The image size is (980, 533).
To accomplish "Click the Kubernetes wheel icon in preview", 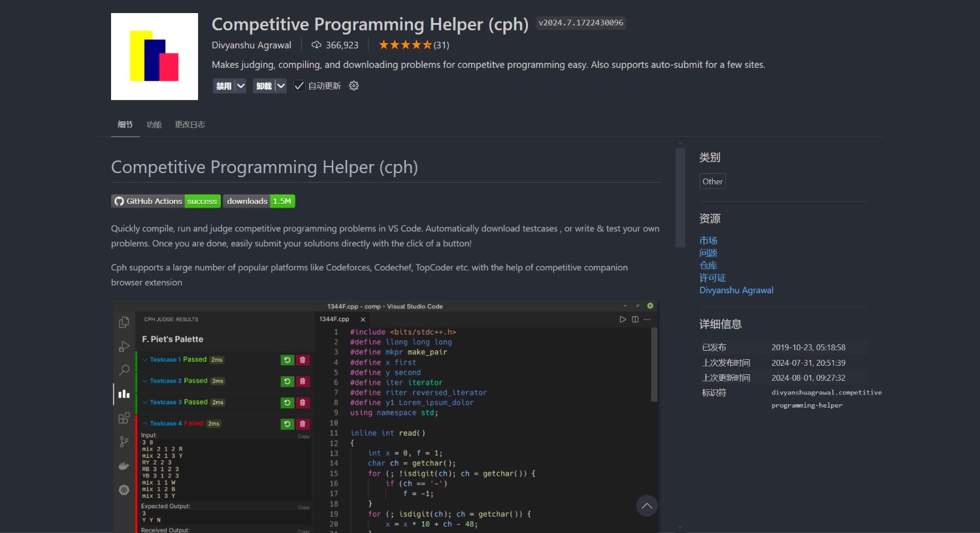I will [124, 490].
